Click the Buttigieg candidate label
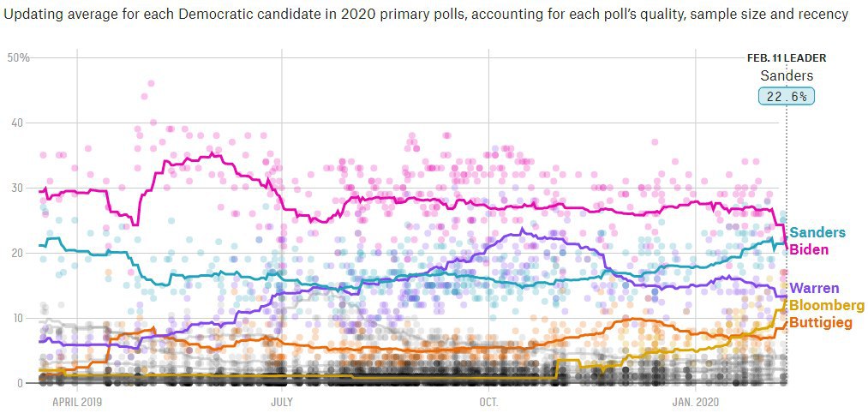868x413 pixels. point(826,322)
